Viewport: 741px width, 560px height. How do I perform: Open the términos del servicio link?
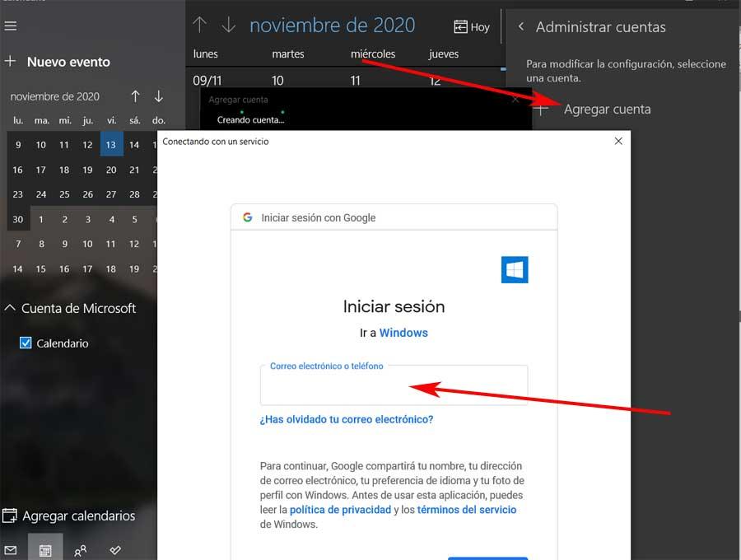(x=467, y=510)
